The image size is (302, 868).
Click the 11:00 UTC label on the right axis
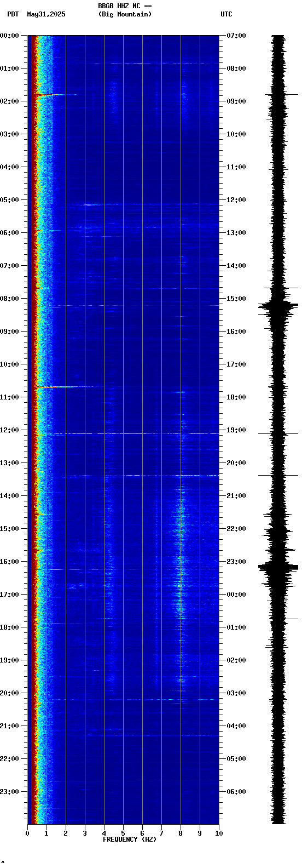236,167
